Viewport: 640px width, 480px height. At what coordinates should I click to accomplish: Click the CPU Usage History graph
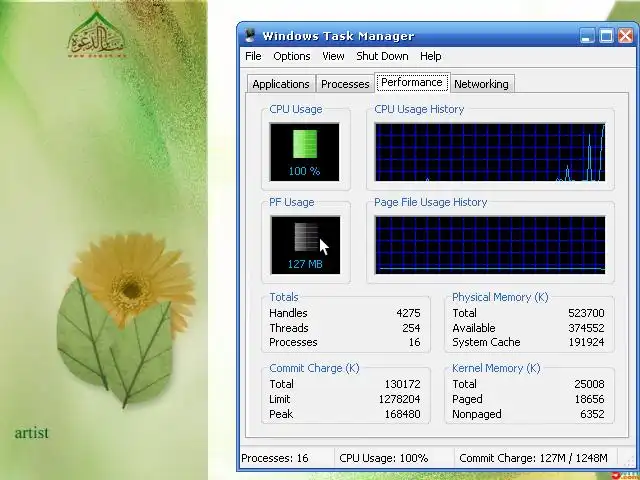tap(490, 152)
